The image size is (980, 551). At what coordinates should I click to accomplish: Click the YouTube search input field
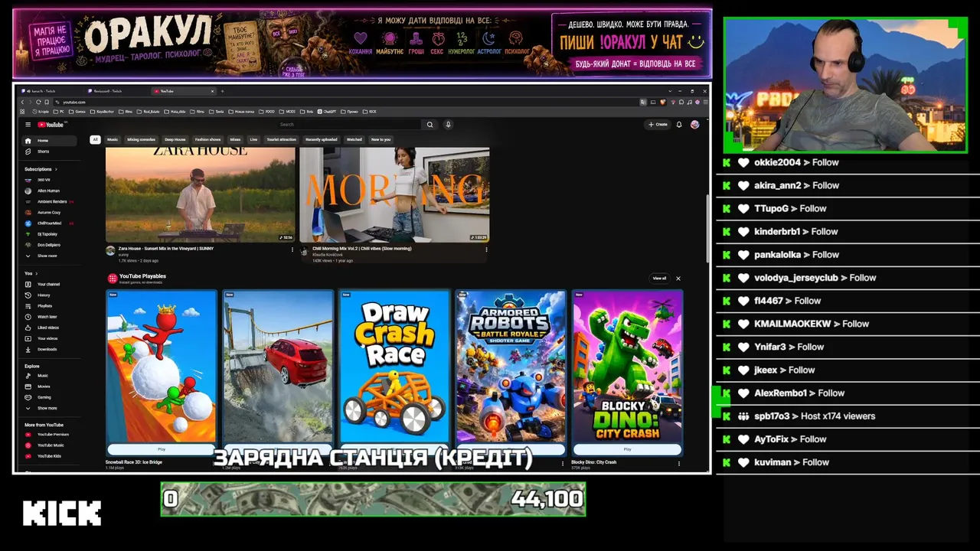[348, 125]
